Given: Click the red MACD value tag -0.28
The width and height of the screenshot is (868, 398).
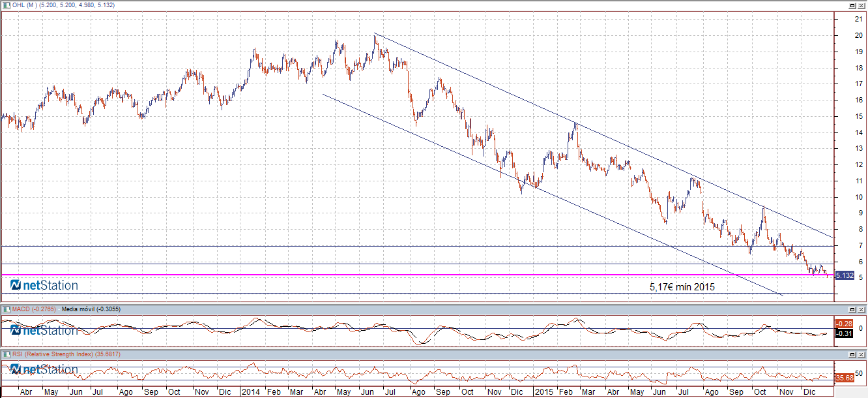Looking at the screenshot, I should pyautogui.click(x=844, y=324).
